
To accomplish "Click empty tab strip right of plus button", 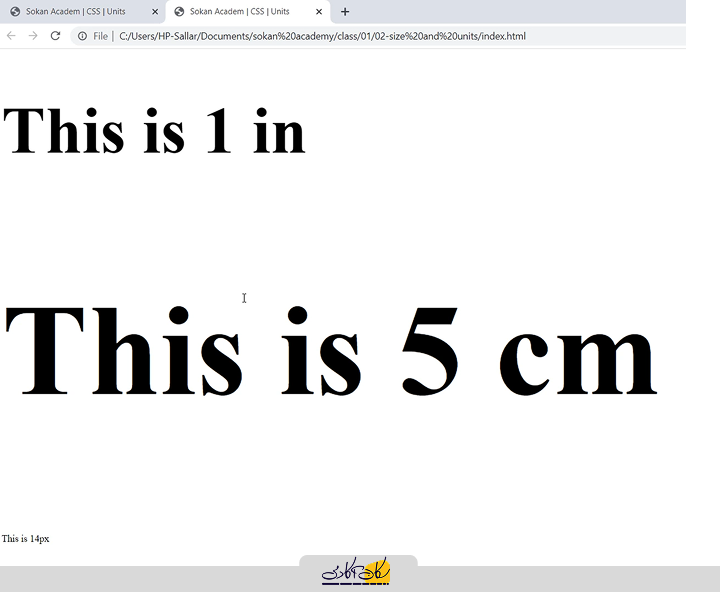I will [x=520, y=12].
